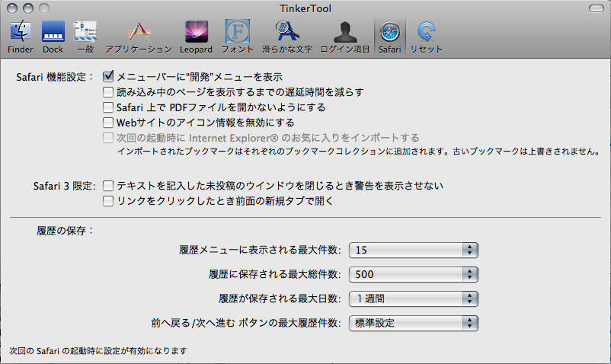Enable Webサイトのアイコン情報を無効にする checkbox

pos(108,123)
